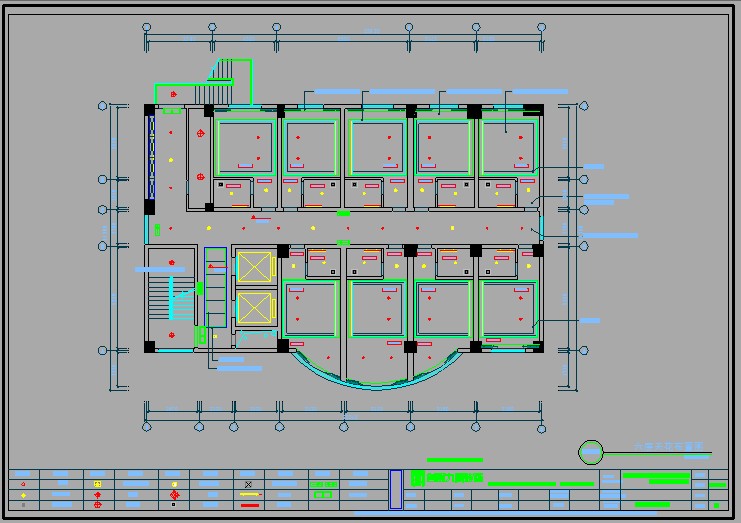The image size is (741, 523).
Task: Click the top-left grid axis bubble
Action: (147, 28)
